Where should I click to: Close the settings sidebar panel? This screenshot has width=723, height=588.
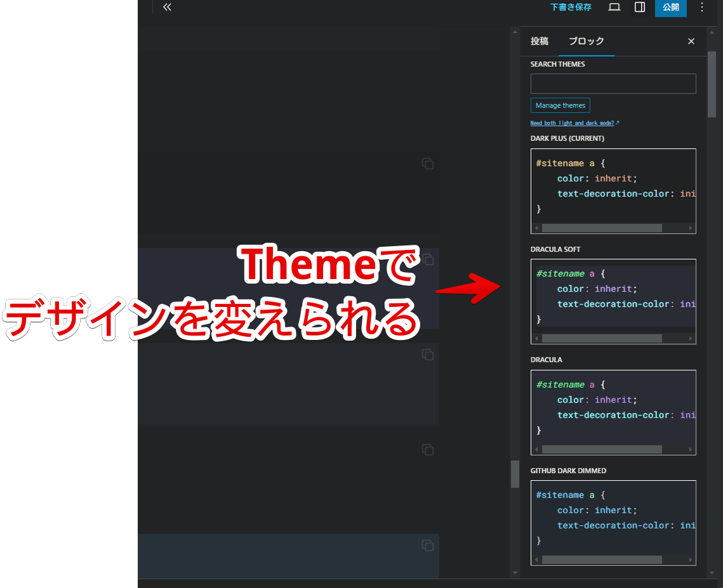(691, 41)
